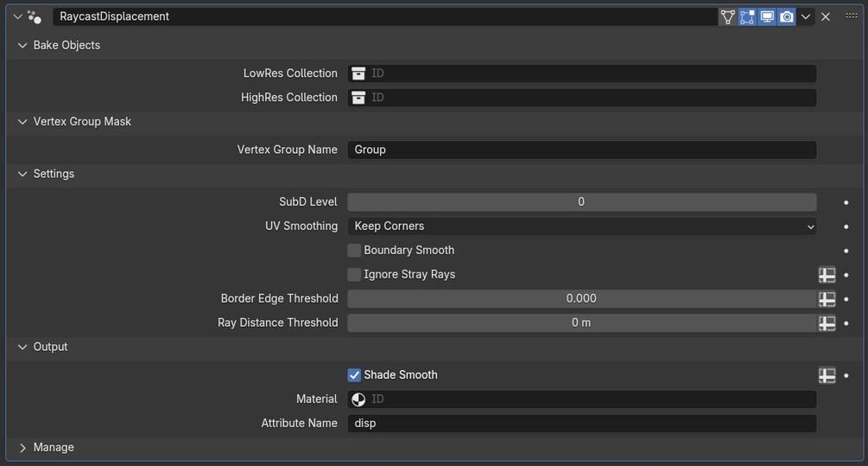Select the LowRes Collection field
This screenshot has height=466, width=868.
[x=582, y=73]
